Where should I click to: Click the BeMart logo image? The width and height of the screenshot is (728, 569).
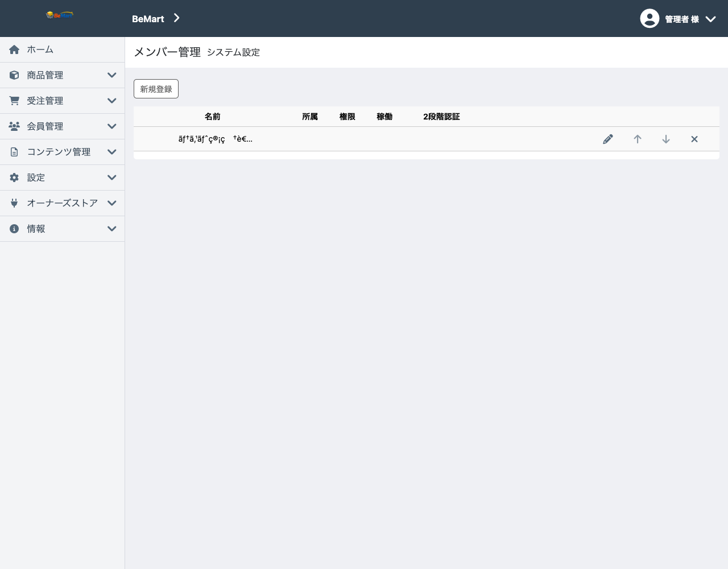(x=60, y=15)
